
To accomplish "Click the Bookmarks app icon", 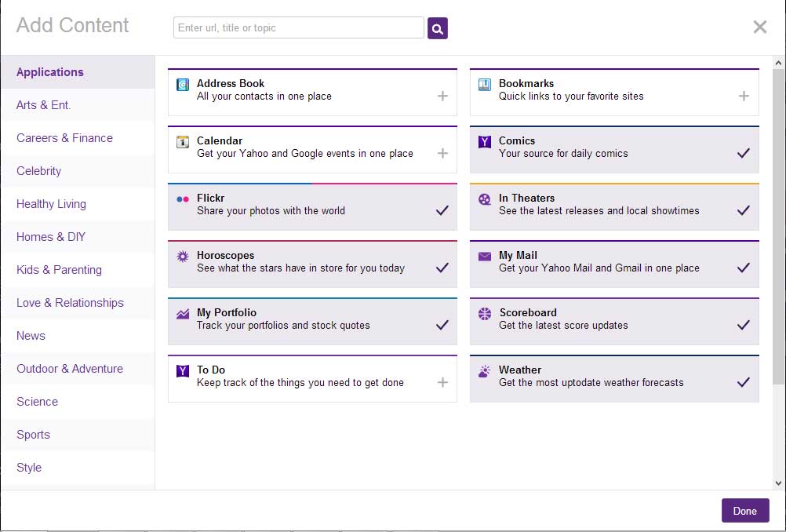I will 484,83.
